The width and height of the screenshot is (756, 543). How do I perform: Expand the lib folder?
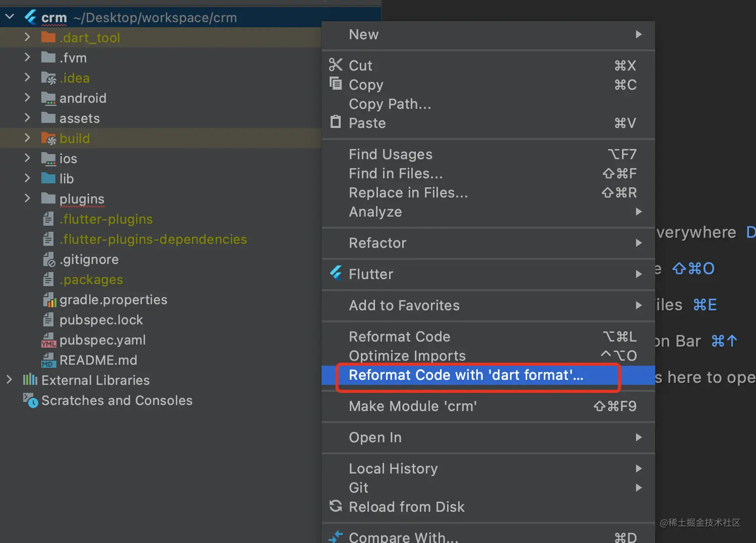point(27,178)
